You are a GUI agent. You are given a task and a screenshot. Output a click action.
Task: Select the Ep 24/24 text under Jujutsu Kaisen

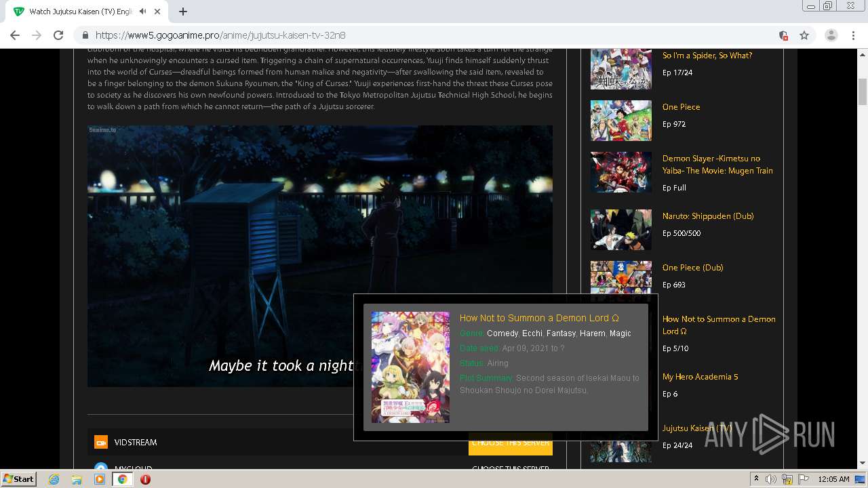click(677, 445)
